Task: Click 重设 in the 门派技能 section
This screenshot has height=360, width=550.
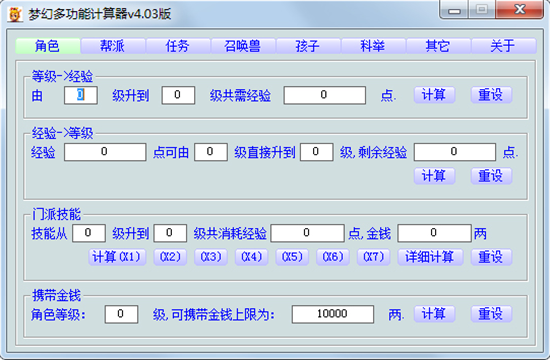Action: (x=491, y=257)
